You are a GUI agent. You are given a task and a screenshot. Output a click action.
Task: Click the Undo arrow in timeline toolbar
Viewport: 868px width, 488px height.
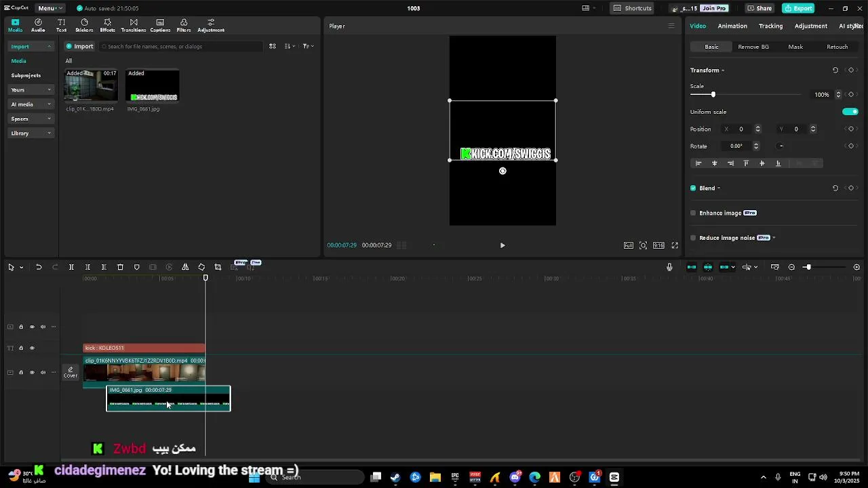(39, 267)
